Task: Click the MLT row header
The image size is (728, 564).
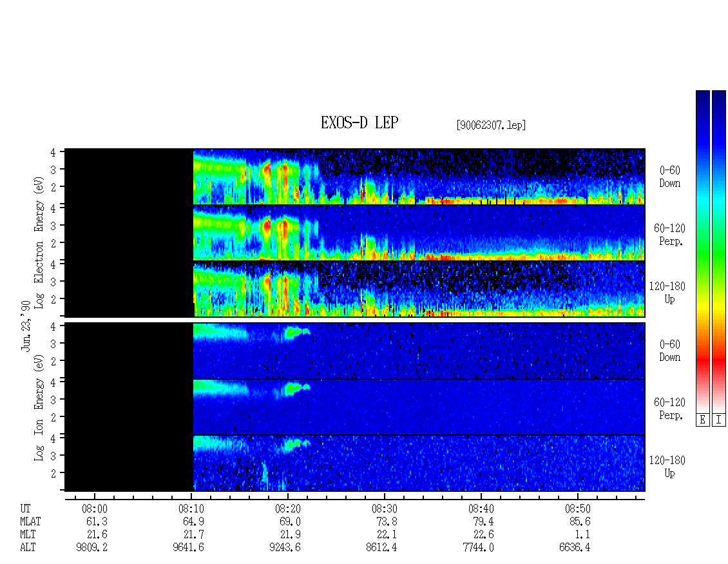Action: click(28, 535)
